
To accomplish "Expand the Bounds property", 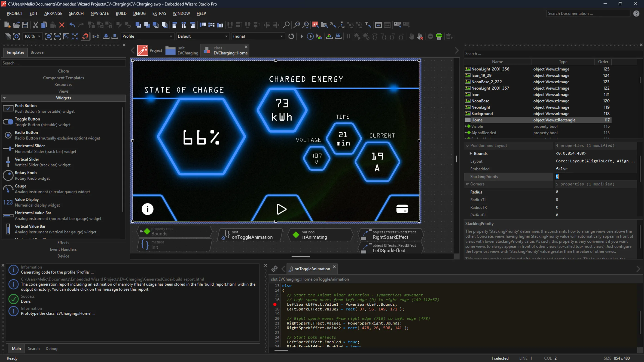I will pyautogui.click(x=470, y=153).
